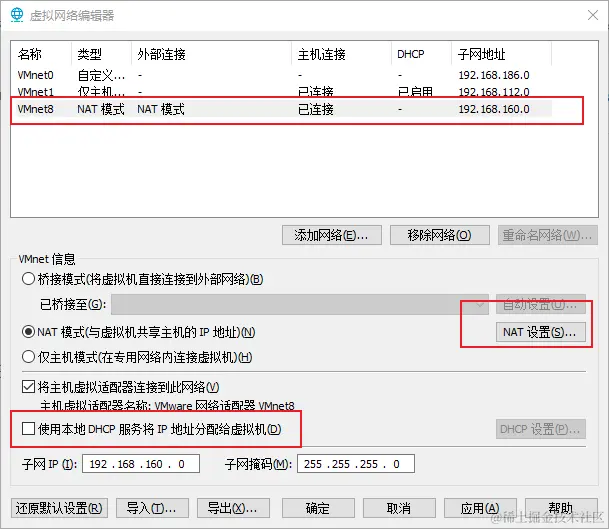Click the DHCP column header

[x=421, y=54]
